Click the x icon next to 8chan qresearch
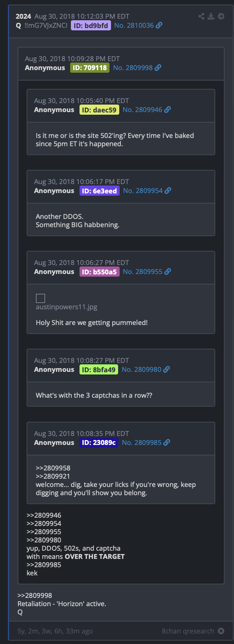 coord(221,631)
